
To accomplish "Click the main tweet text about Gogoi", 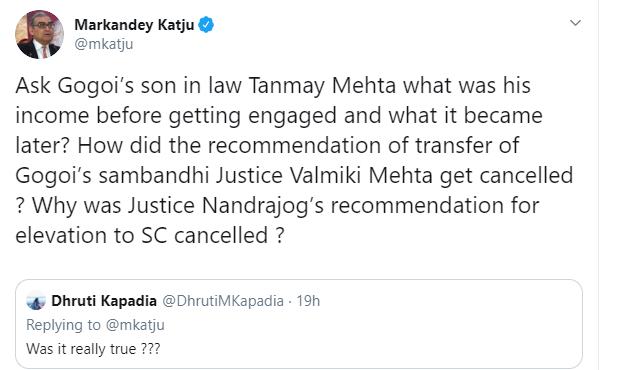I will click(x=294, y=160).
